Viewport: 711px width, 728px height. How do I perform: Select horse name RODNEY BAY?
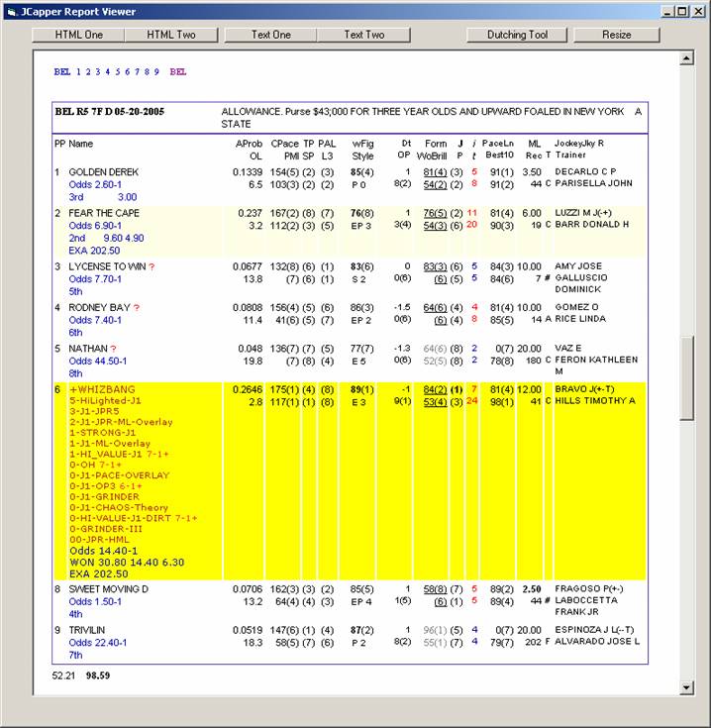99,308
